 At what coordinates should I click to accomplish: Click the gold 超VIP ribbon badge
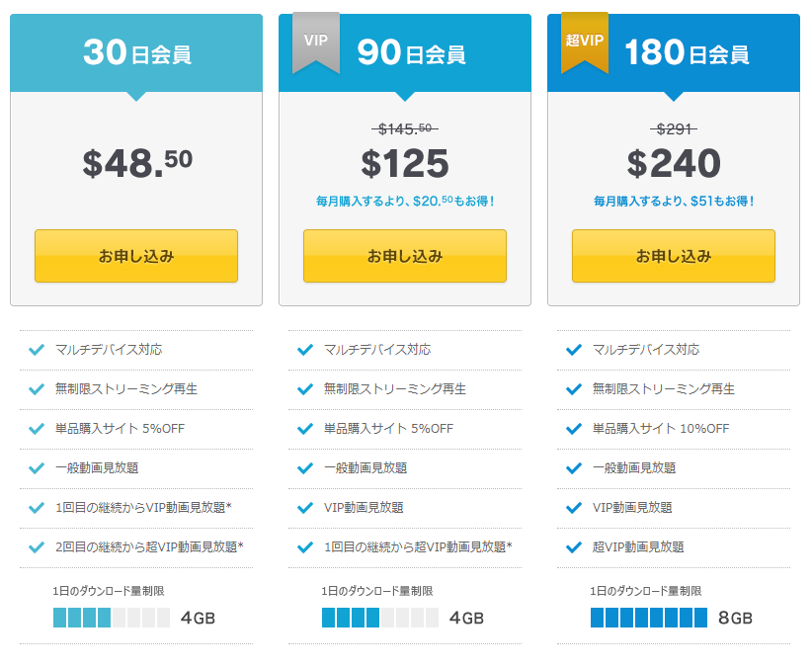[x=584, y=42]
